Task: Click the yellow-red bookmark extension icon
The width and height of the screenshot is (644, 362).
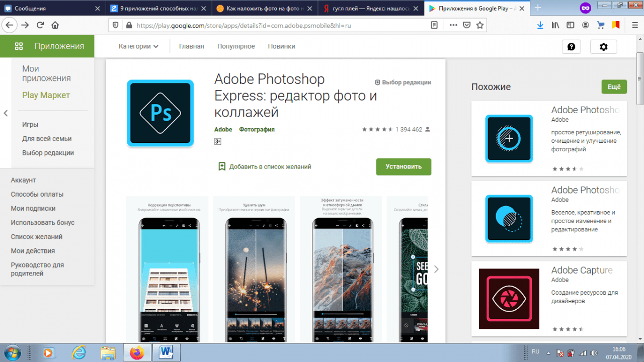Action: click(616, 25)
